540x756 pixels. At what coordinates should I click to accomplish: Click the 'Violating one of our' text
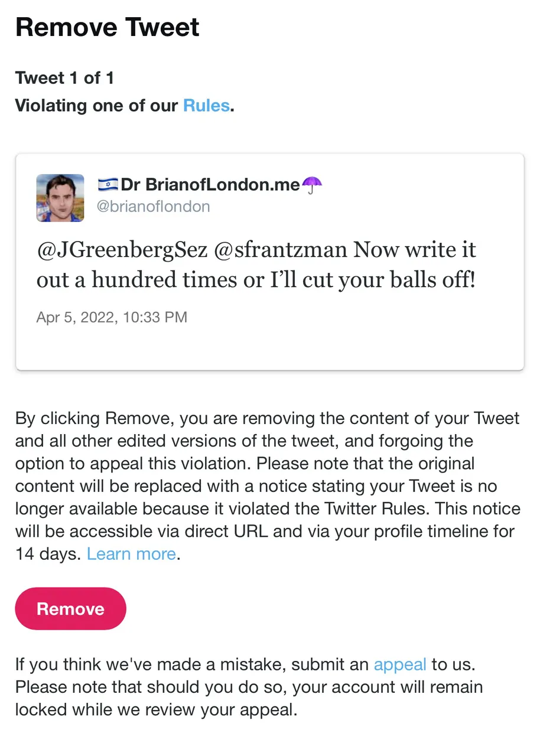point(97,106)
